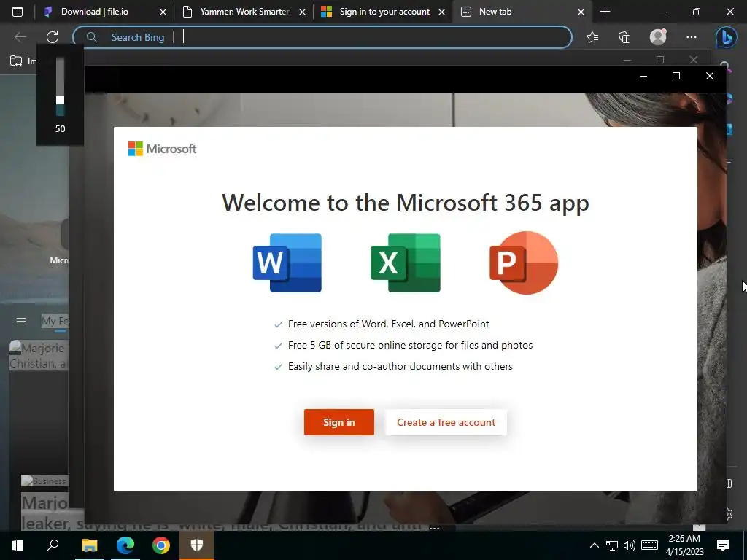Click the Sign in button
Viewport: 747px width, 560px height.
pos(338,422)
